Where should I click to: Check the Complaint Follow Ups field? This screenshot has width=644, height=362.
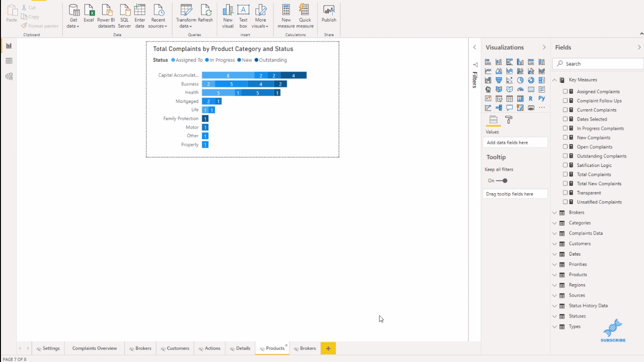565,101
